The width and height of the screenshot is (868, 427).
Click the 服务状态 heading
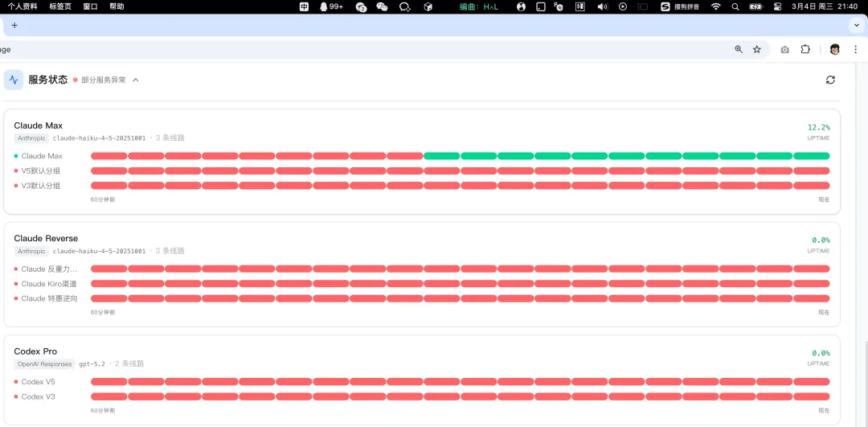48,80
